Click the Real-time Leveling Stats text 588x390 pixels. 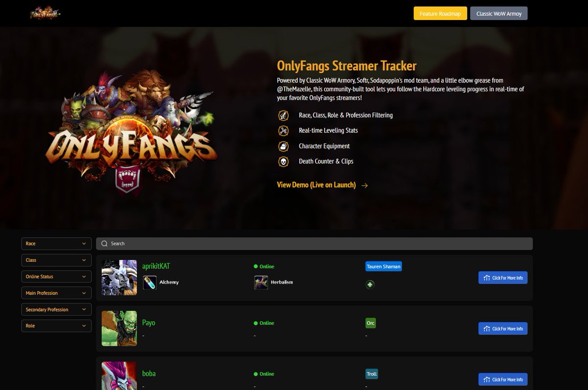tap(328, 130)
